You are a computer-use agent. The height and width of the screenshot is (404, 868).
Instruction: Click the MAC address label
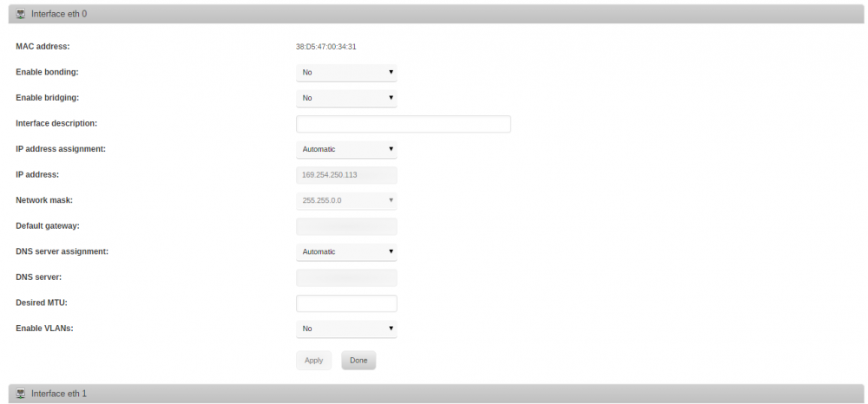coord(43,47)
